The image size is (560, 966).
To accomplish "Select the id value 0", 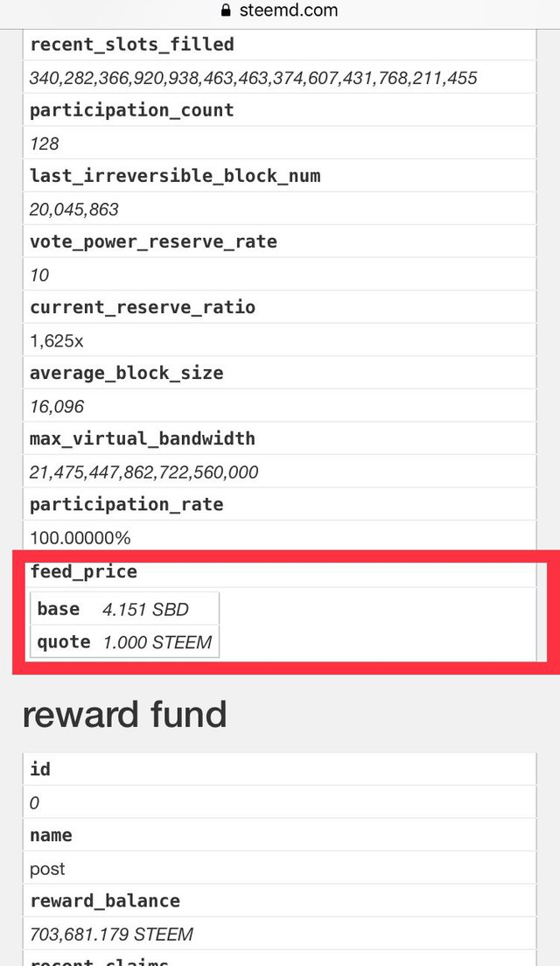I will 34,802.
